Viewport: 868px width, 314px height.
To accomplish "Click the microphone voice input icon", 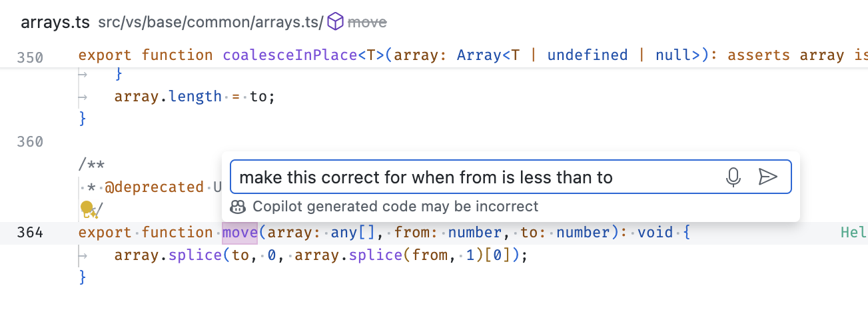I will pos(733,177).
